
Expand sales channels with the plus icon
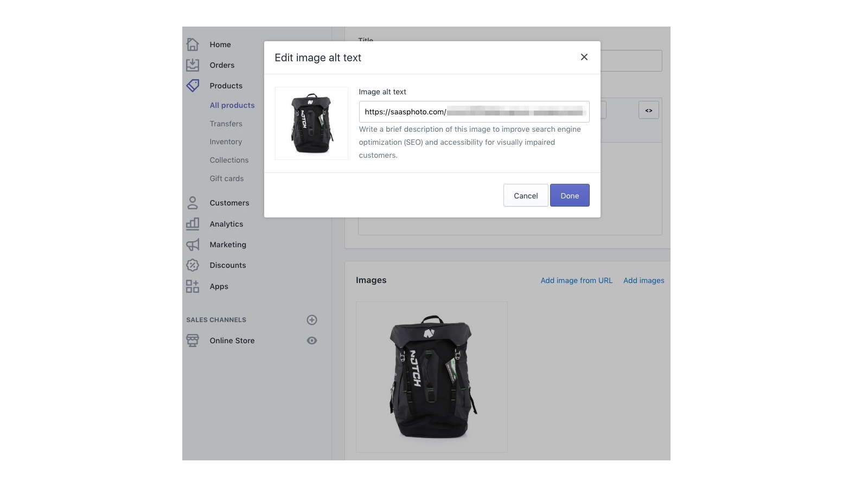tap(312, 320)
